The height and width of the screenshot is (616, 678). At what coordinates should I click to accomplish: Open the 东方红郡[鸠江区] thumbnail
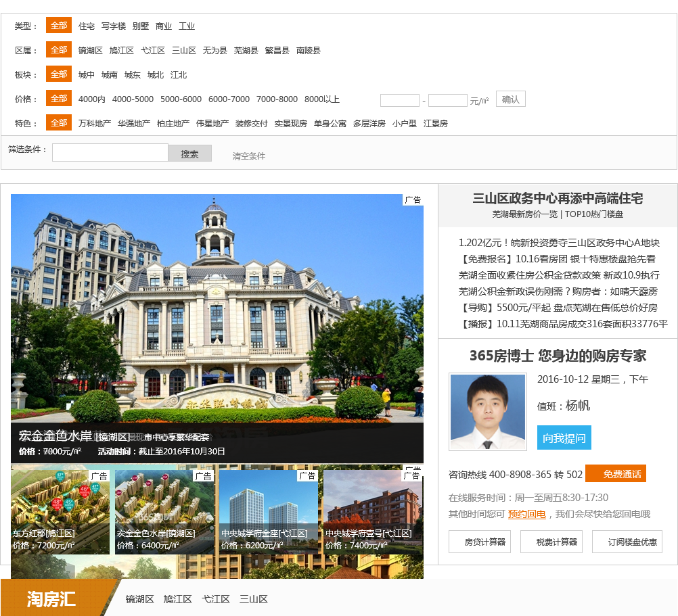coord(60,512)
